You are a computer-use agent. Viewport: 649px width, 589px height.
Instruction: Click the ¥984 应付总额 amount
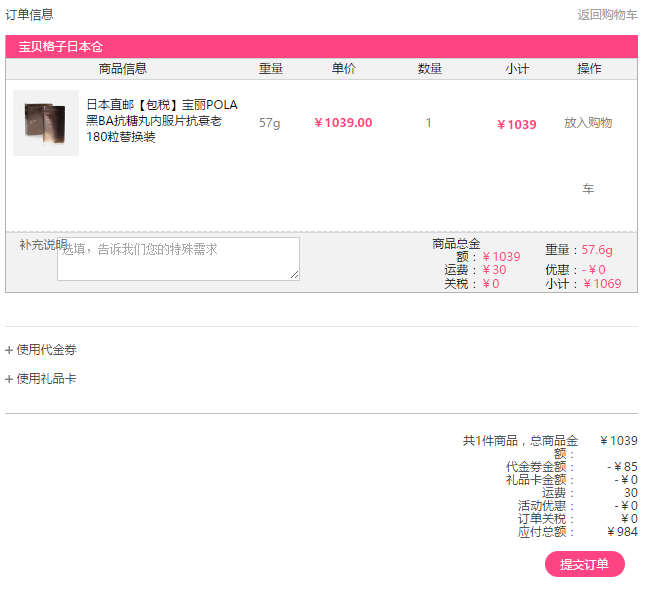point(622,532)
